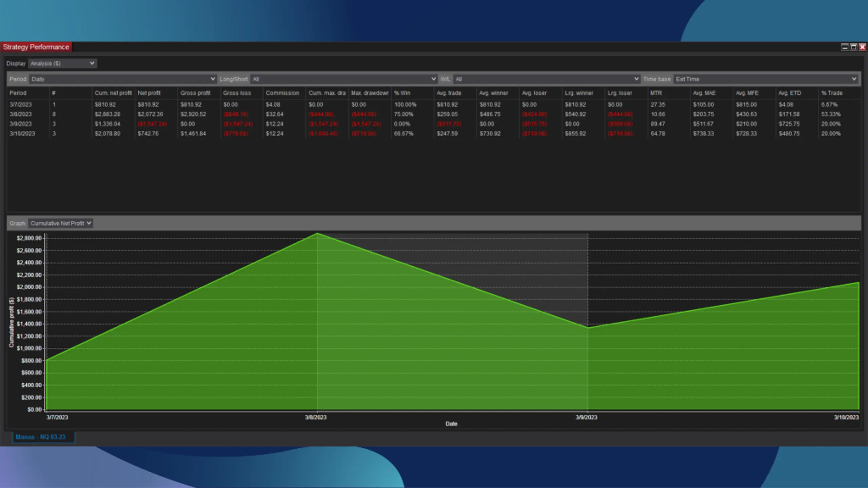
Task: Open the Time base Exit Time dropdown
Action: (766, 79)
